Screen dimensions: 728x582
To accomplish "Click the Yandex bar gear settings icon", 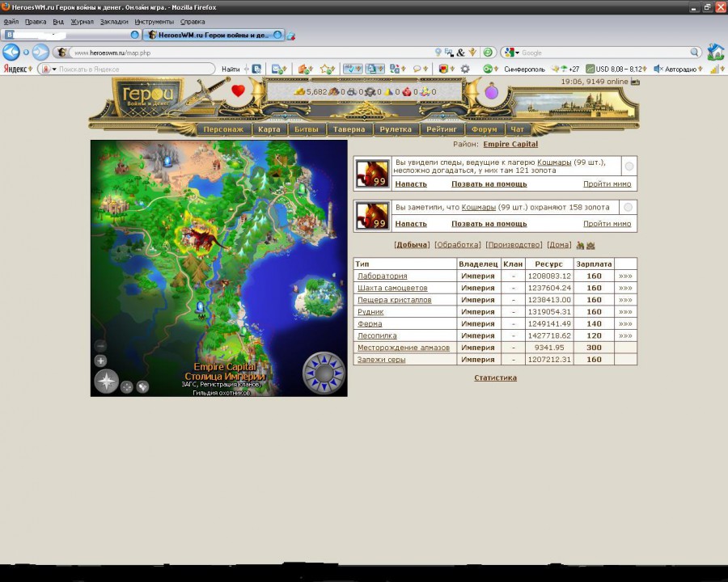I will pos(465,69).
